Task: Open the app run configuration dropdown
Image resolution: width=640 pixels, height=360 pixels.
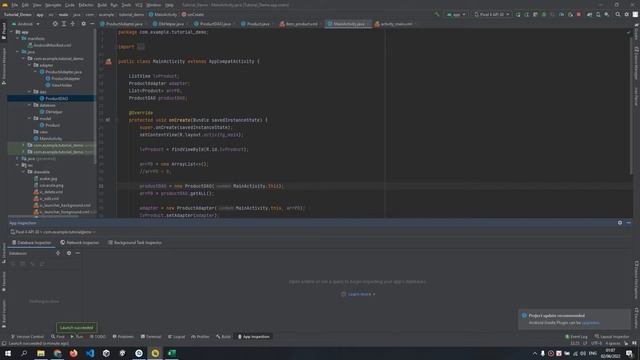Action: point(456,14)
